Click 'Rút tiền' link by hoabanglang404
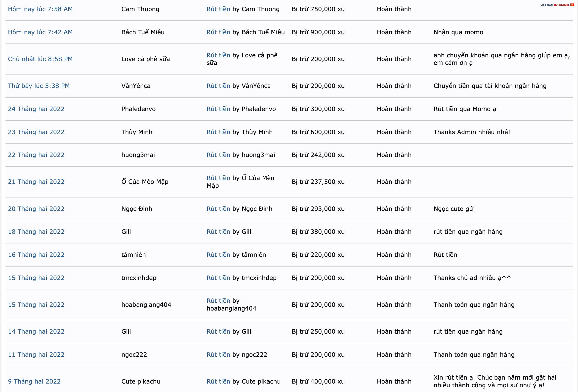This screenshot has height=392, width=578. pos(218,301)
